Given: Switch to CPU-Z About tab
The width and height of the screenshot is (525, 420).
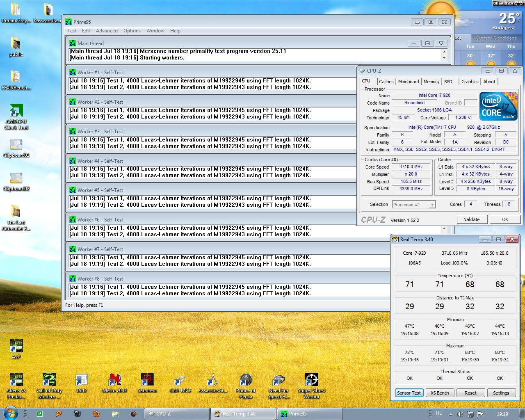Looking at the screenshot, I should [x=489, y=82].
